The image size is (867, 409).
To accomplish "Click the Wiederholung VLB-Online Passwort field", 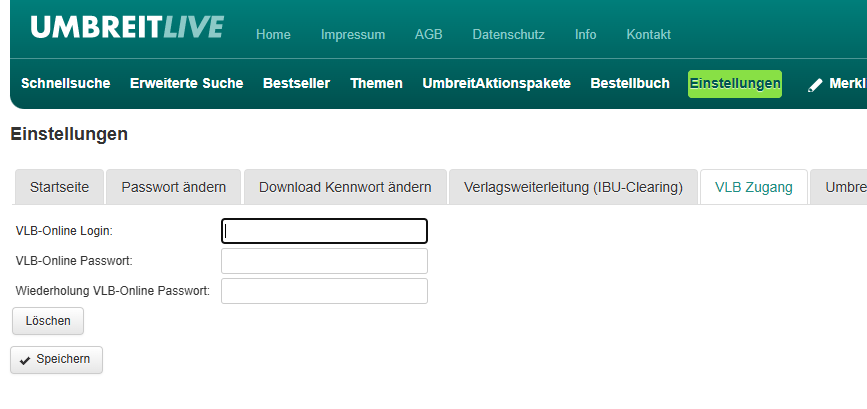I will coord(324,291).
